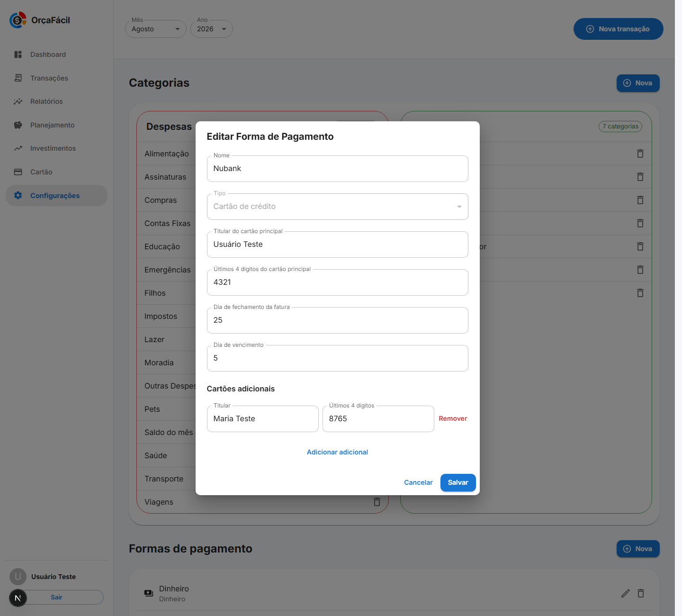Viewport: 682px width, 616px height.
Task: Click the Relatórios chart icon
Action: 18,101
